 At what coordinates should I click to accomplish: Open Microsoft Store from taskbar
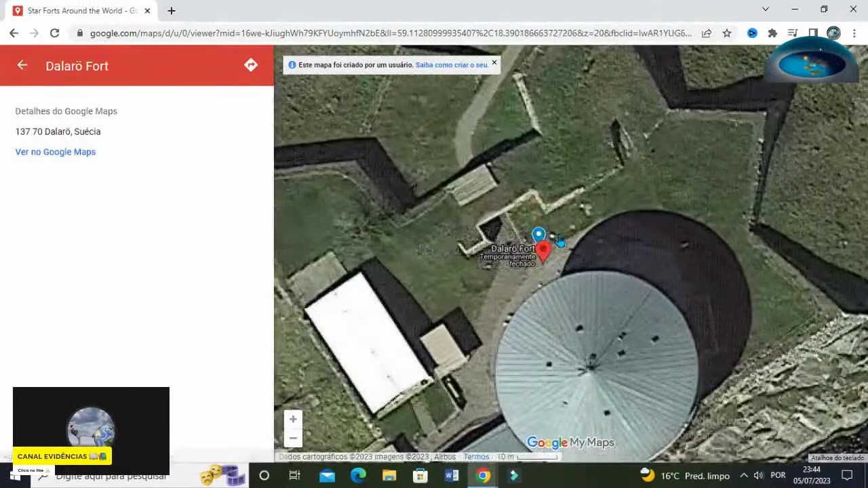(x=420, y=476)
